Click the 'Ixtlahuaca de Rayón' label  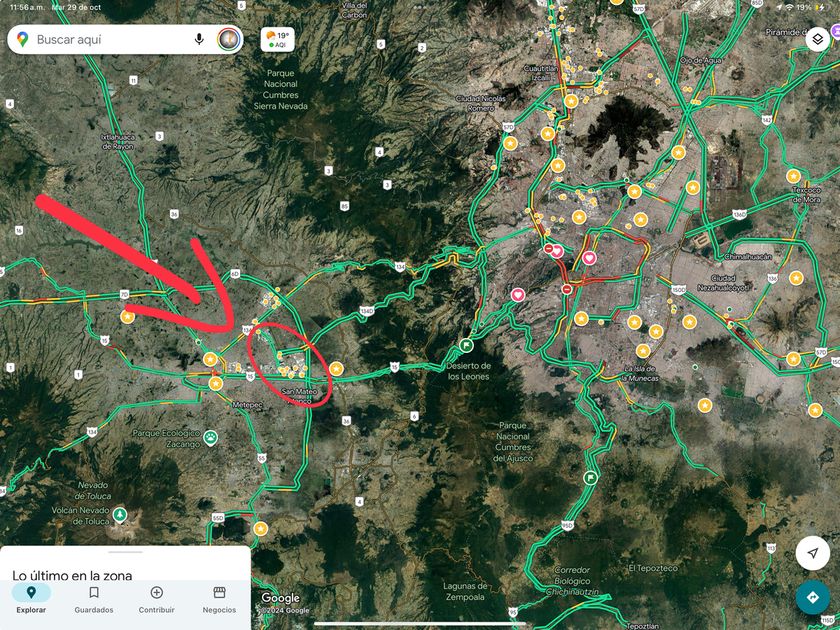pos(118,141)
